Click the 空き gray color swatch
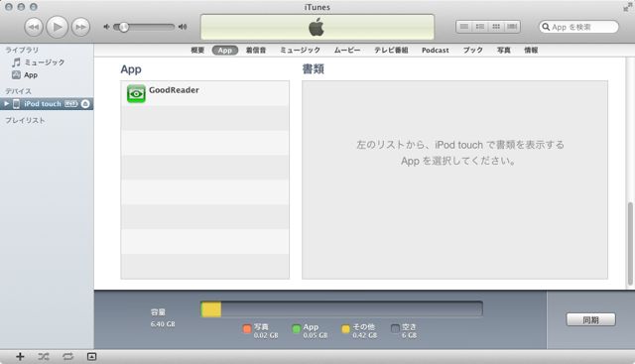 click(x=395, y=328)
